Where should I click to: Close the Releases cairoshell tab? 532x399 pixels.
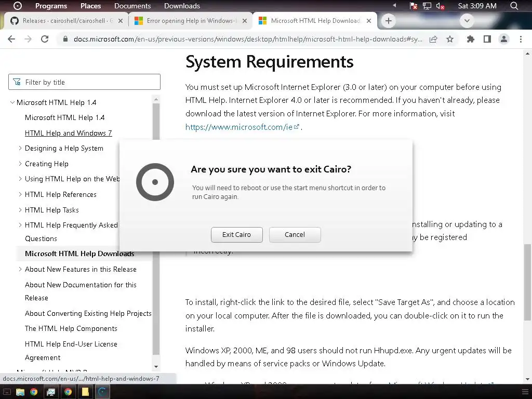tap(121, 21)
